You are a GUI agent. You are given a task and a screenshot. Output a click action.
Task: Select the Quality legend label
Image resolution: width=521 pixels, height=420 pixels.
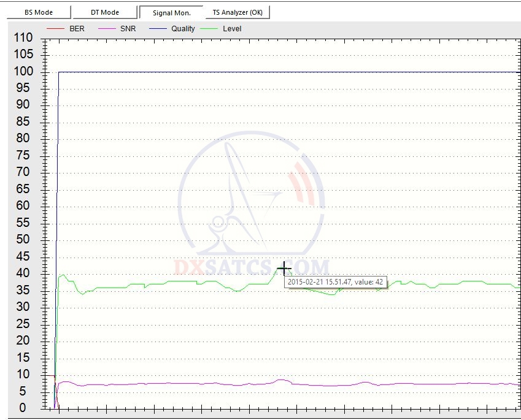[183, 29]
